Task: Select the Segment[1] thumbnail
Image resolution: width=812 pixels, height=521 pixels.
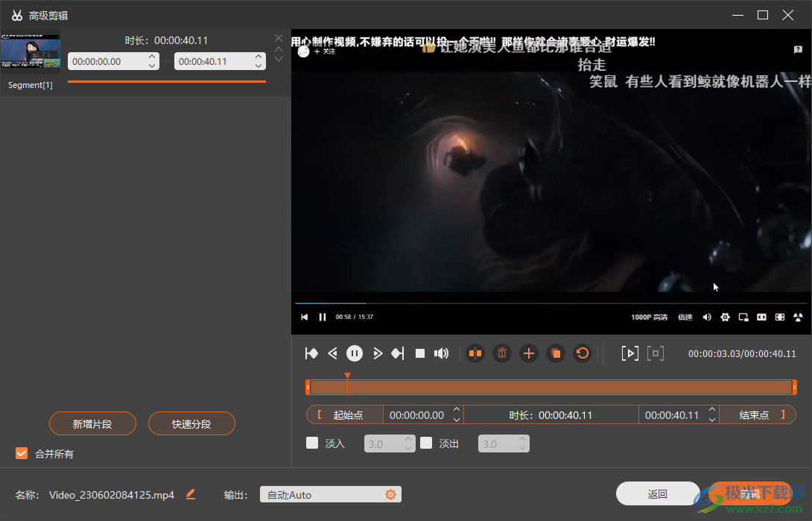Action: point(31,51)
